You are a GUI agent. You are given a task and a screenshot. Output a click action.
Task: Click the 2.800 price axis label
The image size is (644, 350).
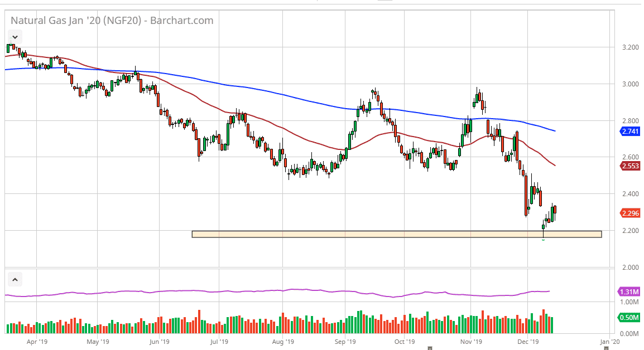coord(631,121)
